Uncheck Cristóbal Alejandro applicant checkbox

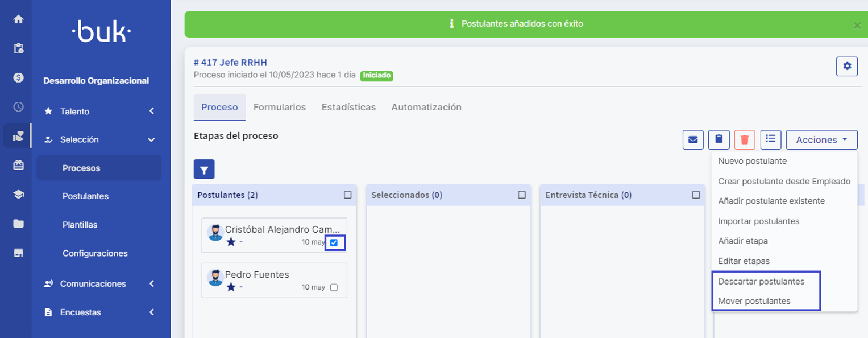(x=334, y=243)
